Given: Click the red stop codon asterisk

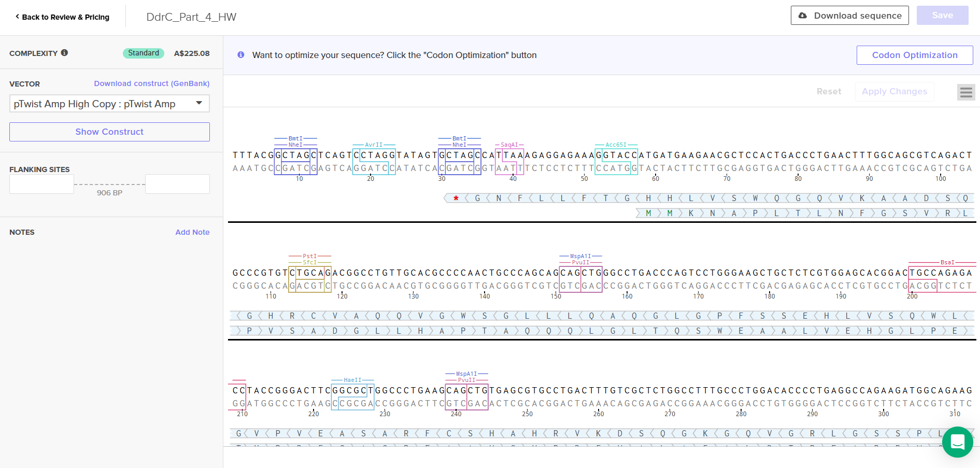Looking at the screenshot, I should pyautogui.click(x=456, y=198).
